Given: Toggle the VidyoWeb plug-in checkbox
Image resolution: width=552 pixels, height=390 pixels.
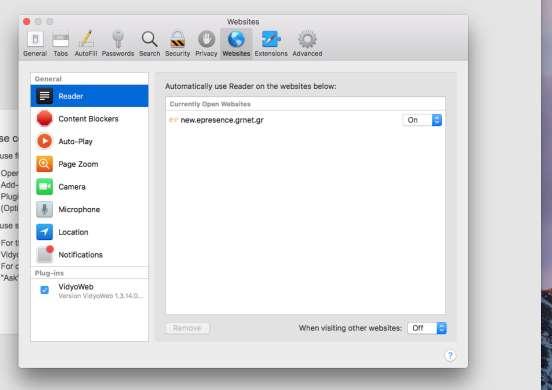Looking at the screenshot, I should coord(44,290).
